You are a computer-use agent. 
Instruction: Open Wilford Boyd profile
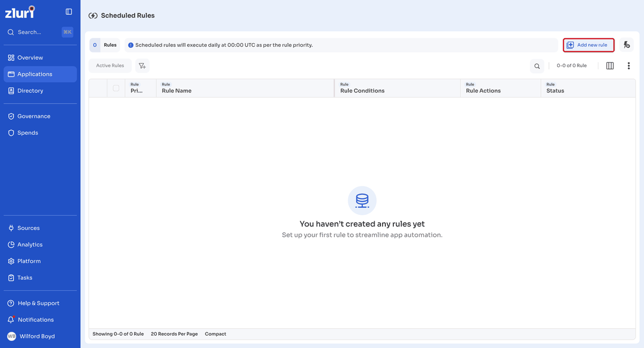pos(40,336)
